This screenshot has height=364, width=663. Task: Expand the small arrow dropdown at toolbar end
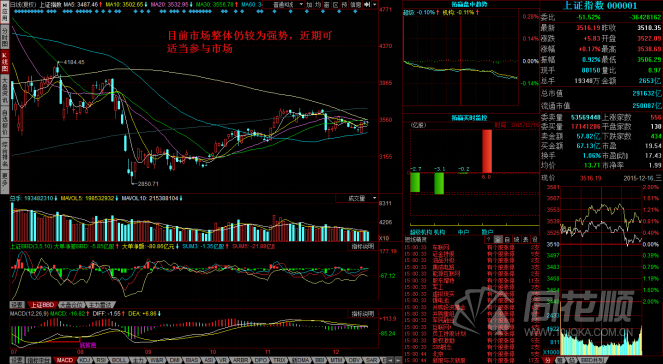375,5
